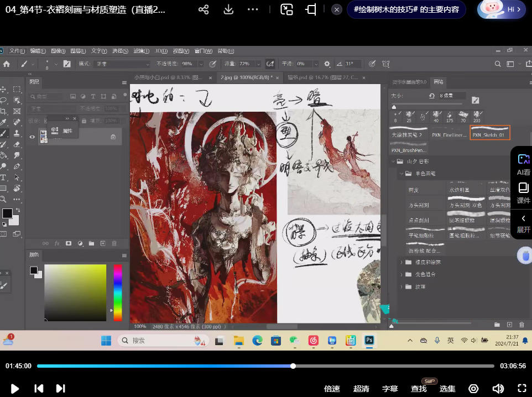Screen dimensions: 532x397
Task: Click the symmetry butterfly icon in options bar
Action: point(386,64)
